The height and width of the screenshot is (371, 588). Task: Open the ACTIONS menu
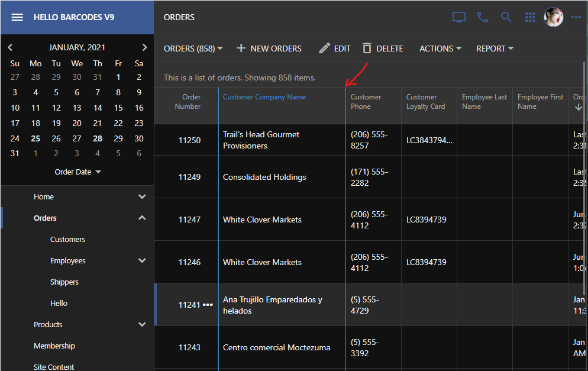pos(440,49)
